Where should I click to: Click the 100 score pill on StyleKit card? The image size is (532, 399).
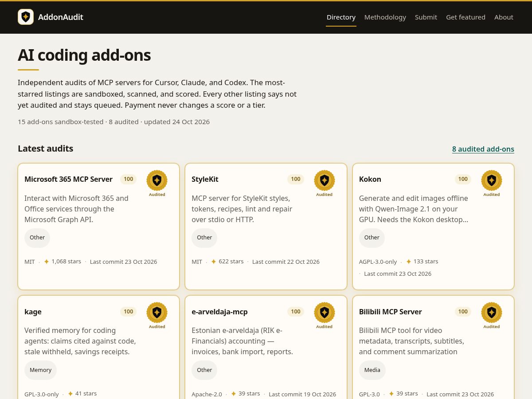click(296, 179)
